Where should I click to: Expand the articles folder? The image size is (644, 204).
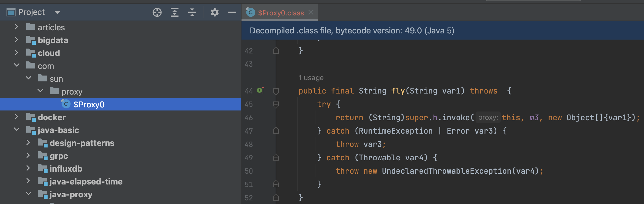click(x=16, y=27)
